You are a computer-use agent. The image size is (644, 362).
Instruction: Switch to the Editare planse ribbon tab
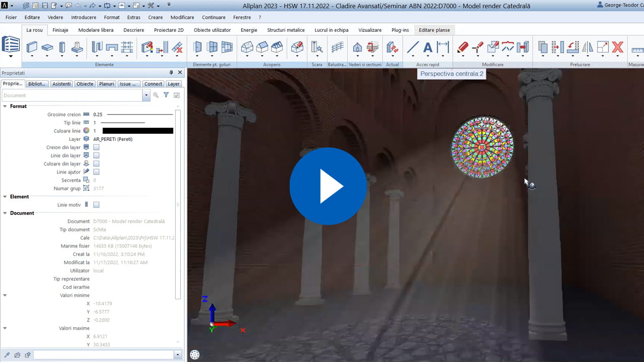(434, 30)
